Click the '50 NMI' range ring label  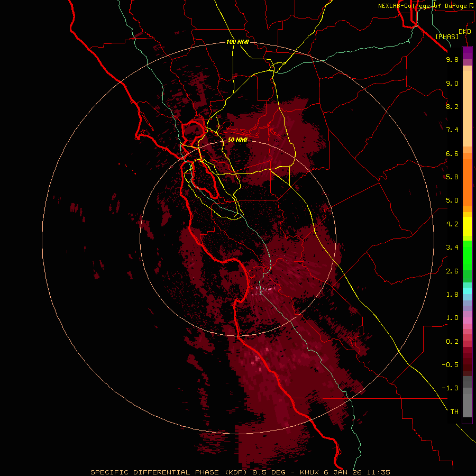coord(237,140)
